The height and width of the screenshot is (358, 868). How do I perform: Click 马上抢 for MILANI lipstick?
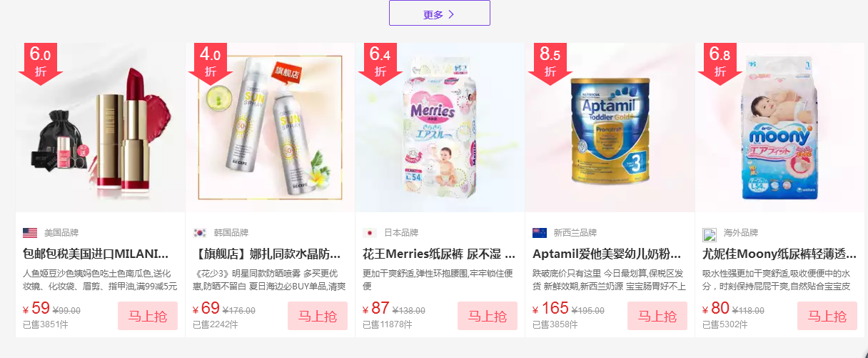pyautogui.click(x=148, y=316)
